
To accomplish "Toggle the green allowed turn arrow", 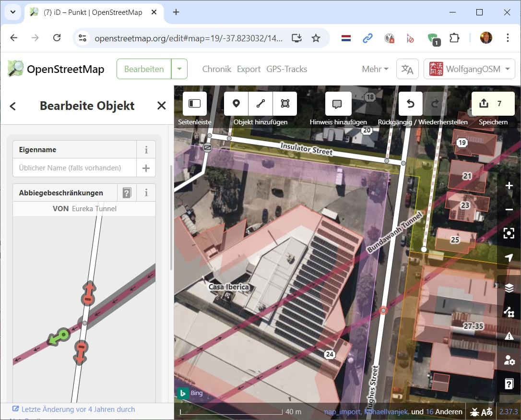I will pos(59,336).
